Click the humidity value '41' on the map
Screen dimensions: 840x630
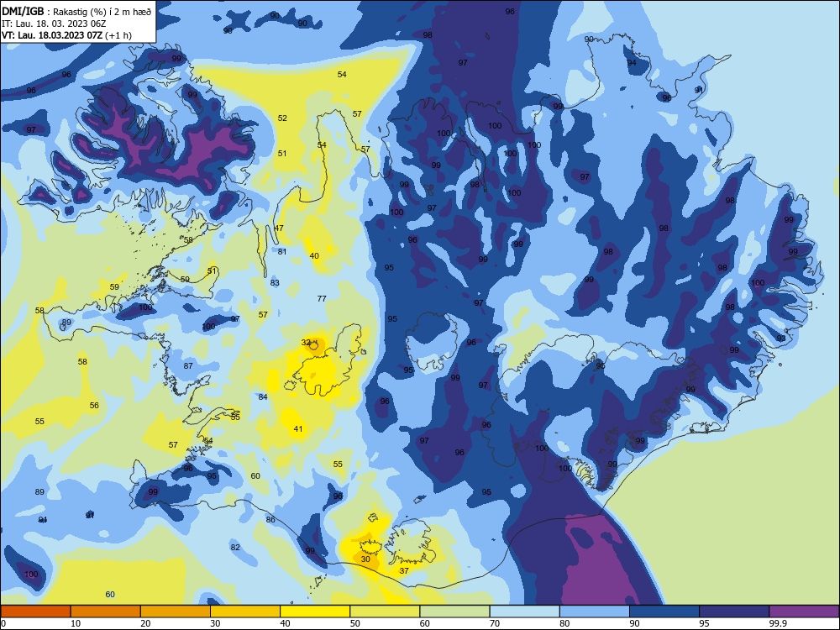298,429
